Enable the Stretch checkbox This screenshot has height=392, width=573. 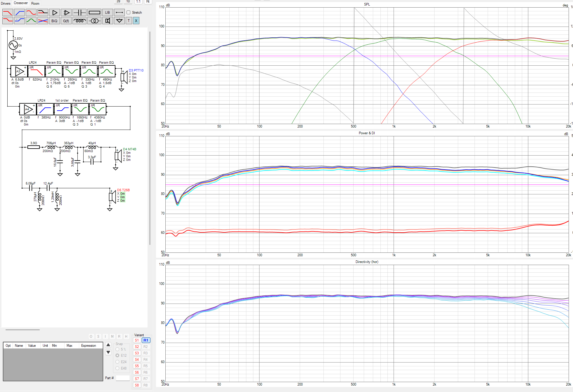(128, 13)
